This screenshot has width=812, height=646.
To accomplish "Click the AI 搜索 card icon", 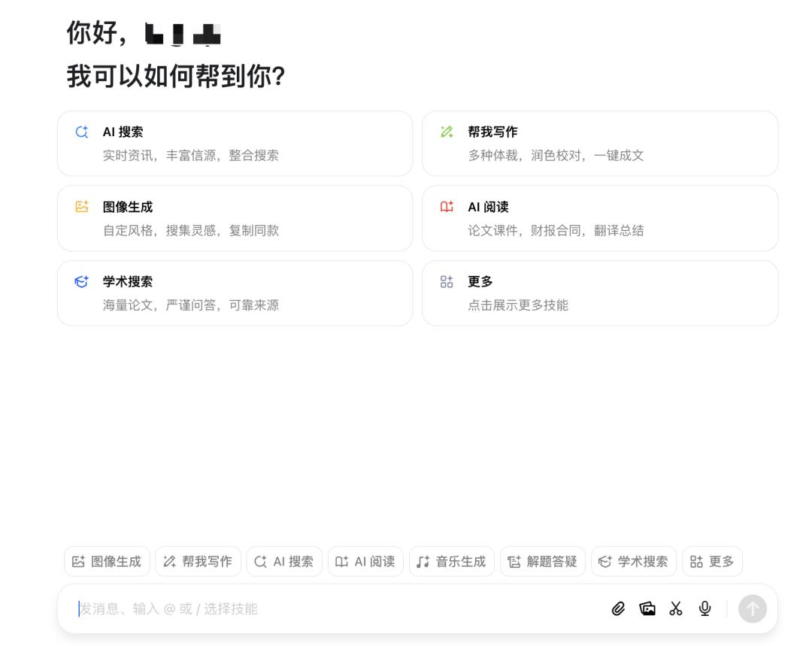I will click(82, 132).
